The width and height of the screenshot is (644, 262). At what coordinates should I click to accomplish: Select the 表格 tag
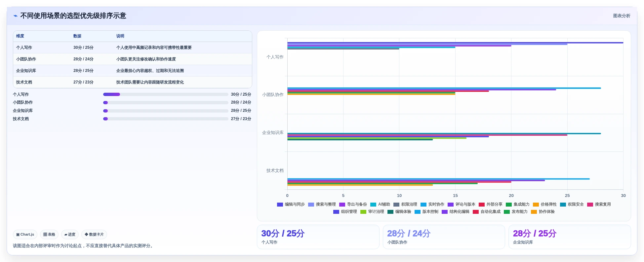click(x=49, y=235)
